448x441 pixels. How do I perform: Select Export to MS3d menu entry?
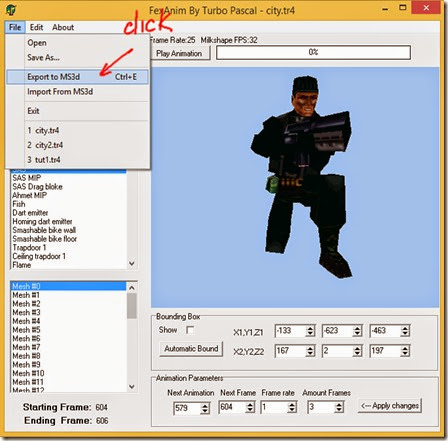pos(77,77)
